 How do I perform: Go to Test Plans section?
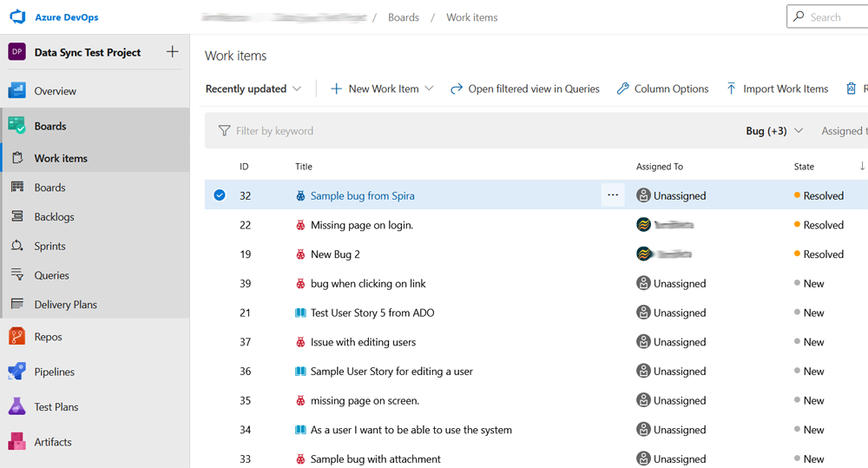click(x=56, y=407)
